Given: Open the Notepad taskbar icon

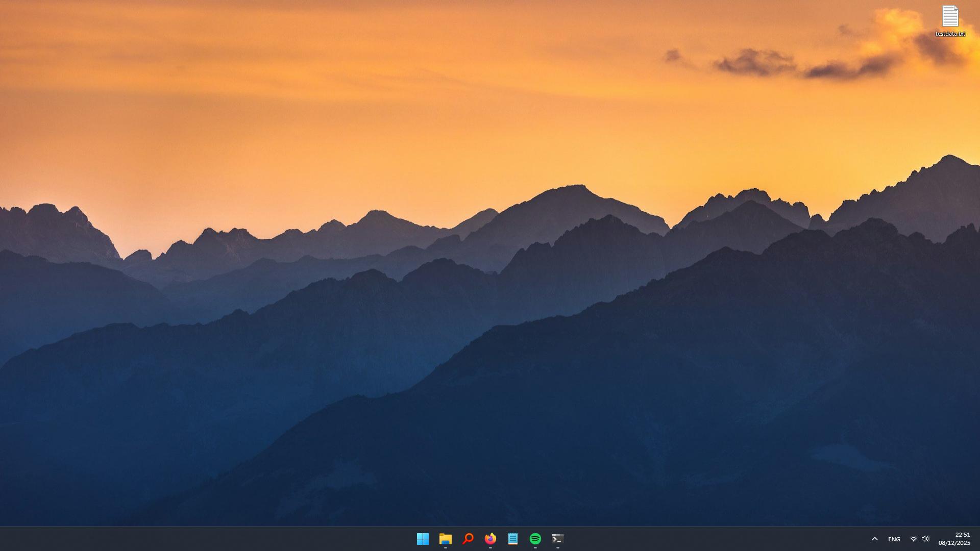Looking at the screenshot, I should 513,539.
